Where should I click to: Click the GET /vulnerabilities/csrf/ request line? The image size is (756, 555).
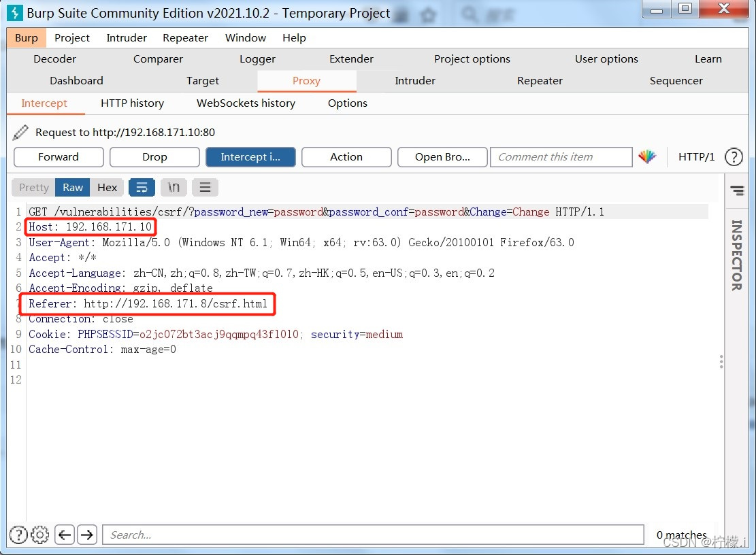(x=316, y=212)
